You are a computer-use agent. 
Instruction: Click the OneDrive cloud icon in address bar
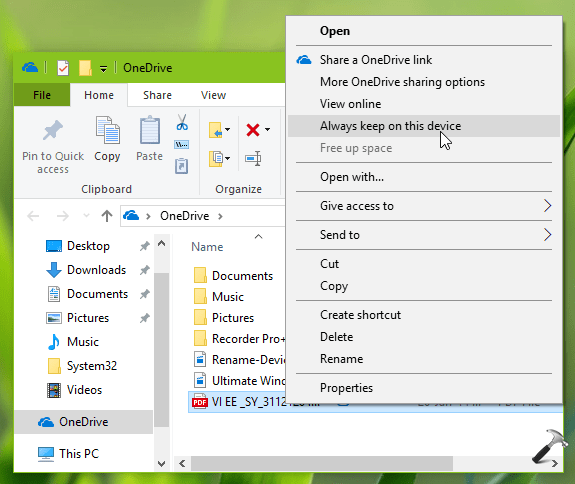[131, 215]
